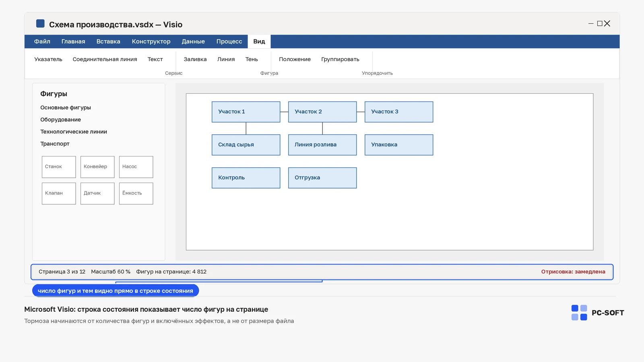Close the Visio window
Screen dimensions: 644x362
click(607, 24)
